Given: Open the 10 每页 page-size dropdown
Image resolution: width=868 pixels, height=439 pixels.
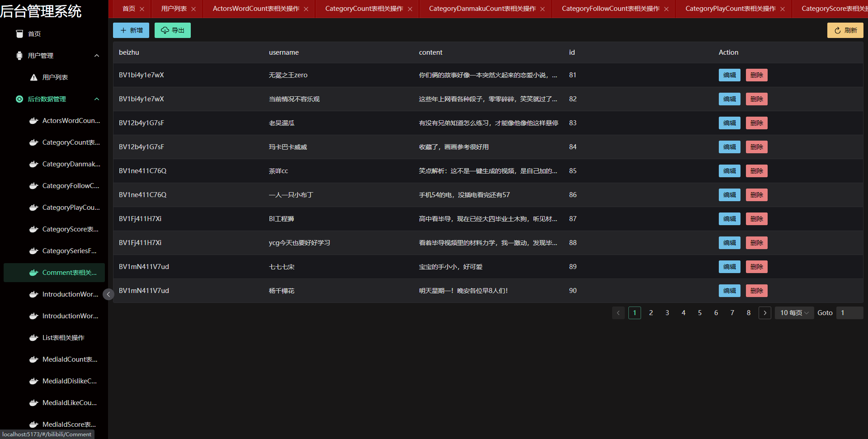Looking at the screenshot, I should pyautogui.click(x=794, y=312).
